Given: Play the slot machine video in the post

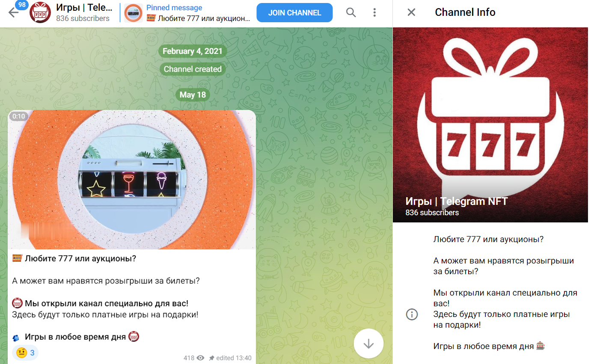Looking at the screenshot, I should 132,180.
